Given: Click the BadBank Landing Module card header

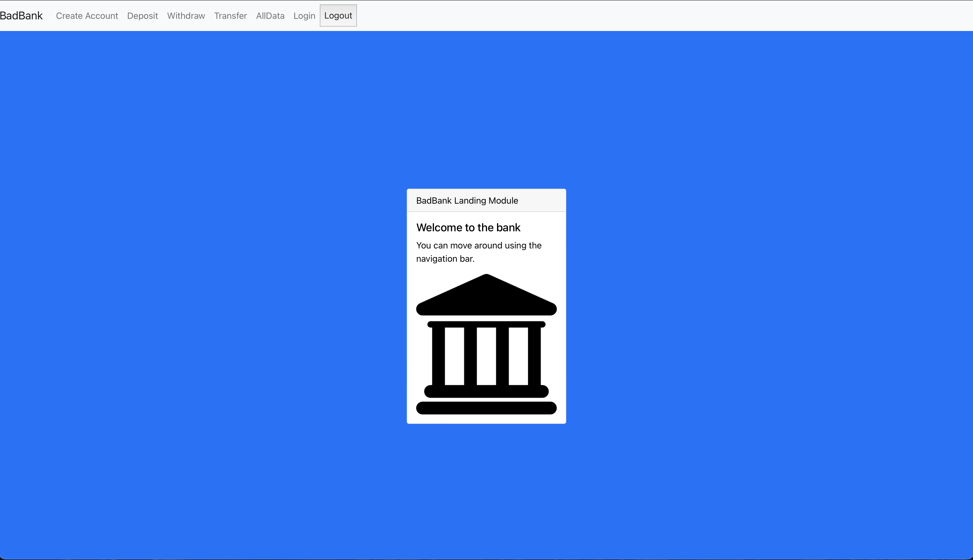Looking at the screenshot, I should [467, 200].
